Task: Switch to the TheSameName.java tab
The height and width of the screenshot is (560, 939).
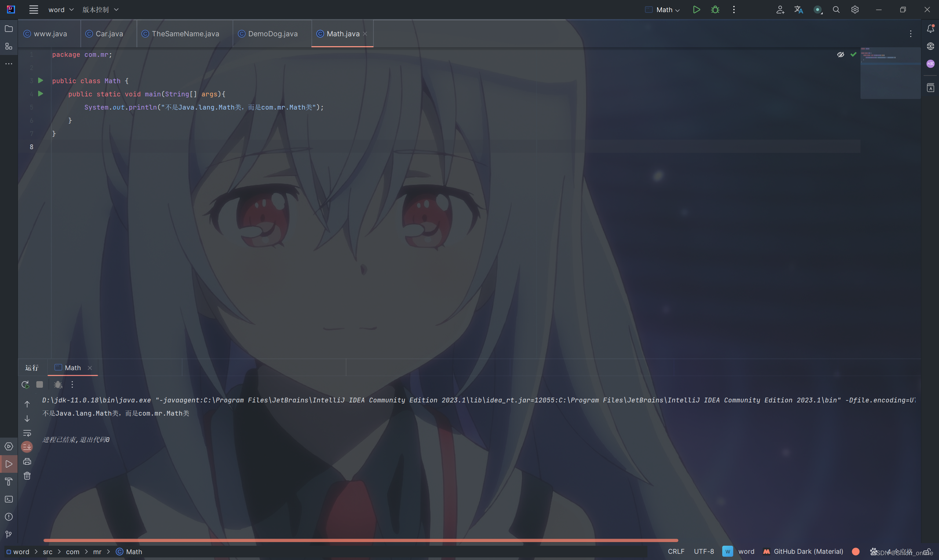Action: (185, 34)
